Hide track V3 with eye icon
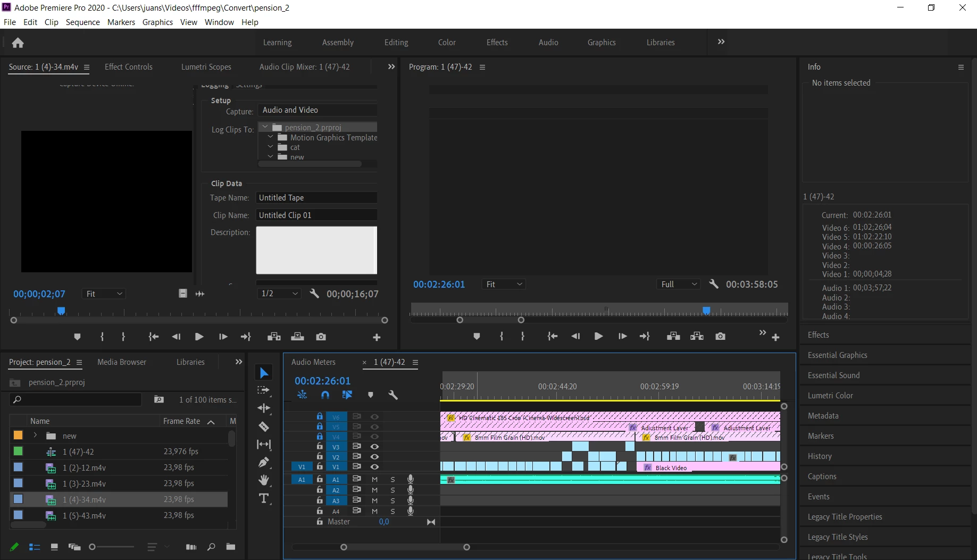The image size is (977, 560). click(374, 447)
